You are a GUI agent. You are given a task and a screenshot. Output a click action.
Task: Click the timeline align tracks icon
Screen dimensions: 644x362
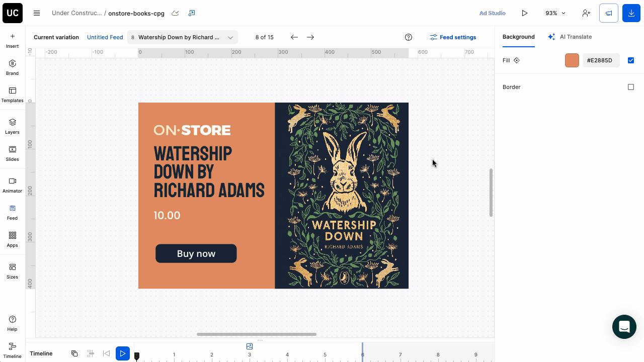91,353
